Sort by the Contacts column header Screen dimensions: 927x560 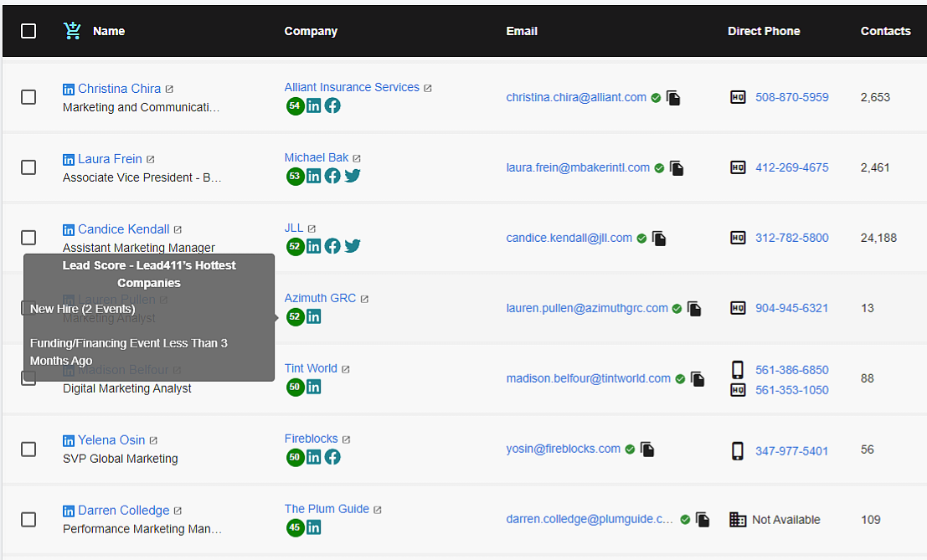coord(886,31)
